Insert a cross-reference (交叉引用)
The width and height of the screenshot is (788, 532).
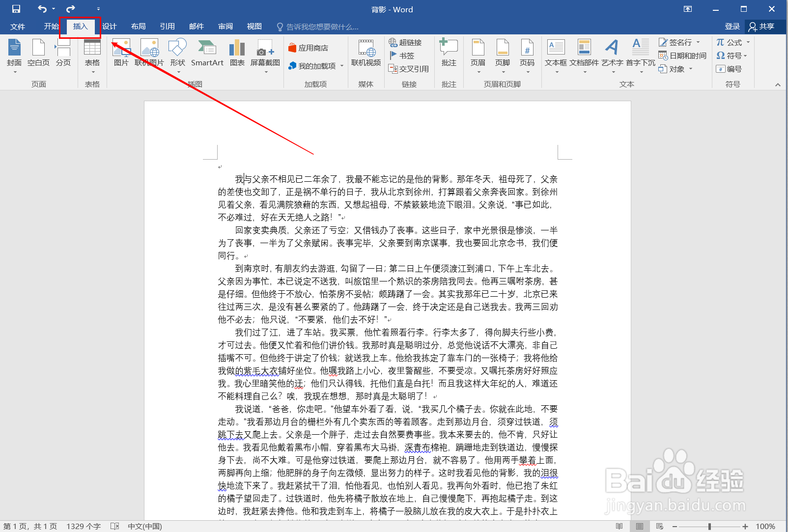point(409,69)
